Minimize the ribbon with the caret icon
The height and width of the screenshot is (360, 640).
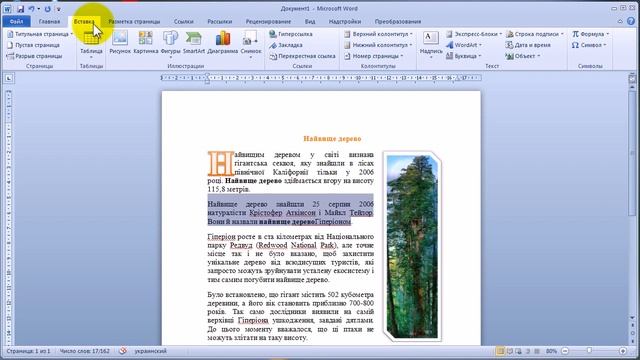(620, 21)
